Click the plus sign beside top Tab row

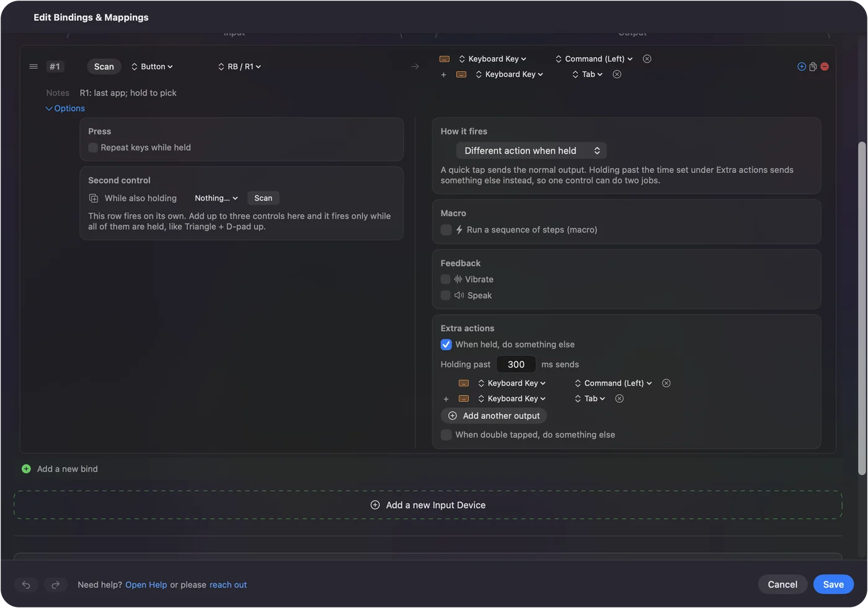[x=443, y=74]
